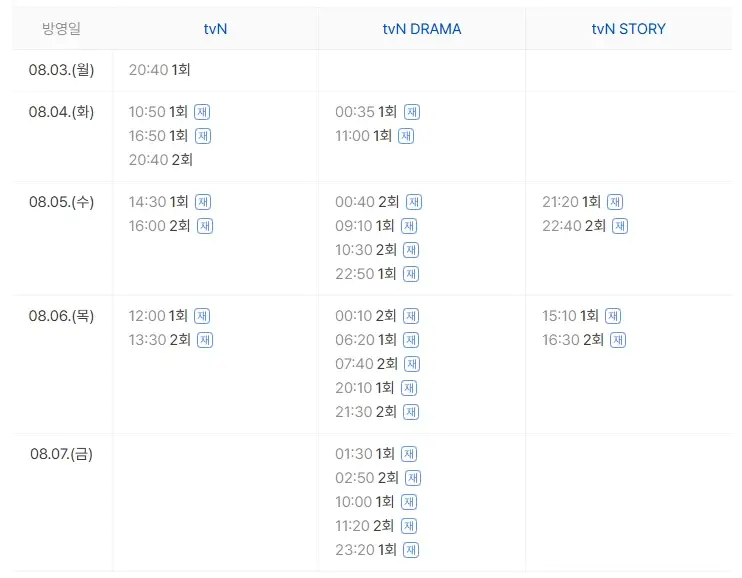Click the rerun badge next to 06:20 1회
This screenshot has height=578, width=742.
(411, 340)
